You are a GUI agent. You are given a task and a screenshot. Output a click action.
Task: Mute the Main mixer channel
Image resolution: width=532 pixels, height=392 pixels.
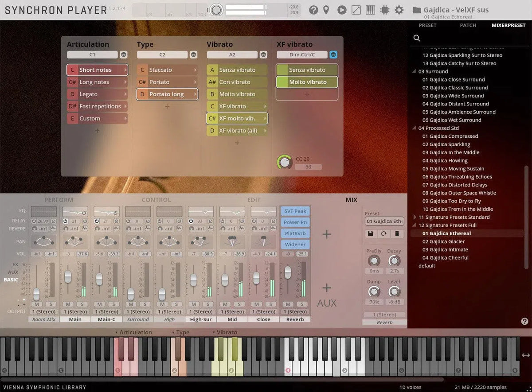point(68,304)
